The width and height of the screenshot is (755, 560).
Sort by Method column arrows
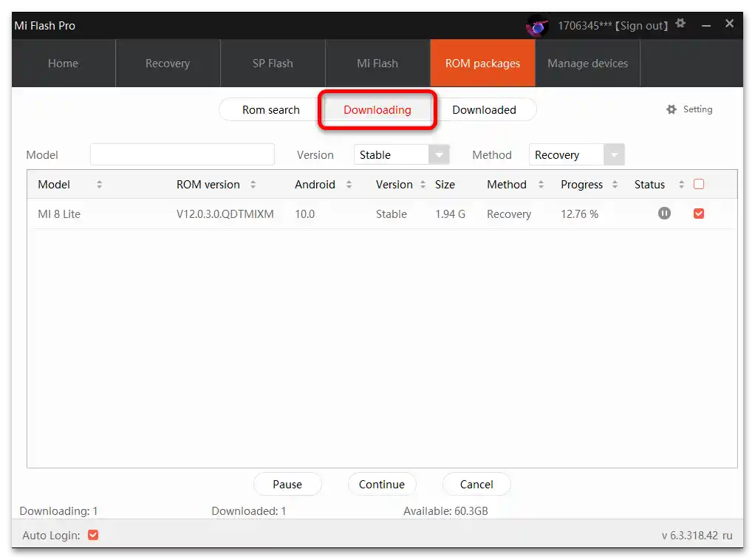click(541, 185)
